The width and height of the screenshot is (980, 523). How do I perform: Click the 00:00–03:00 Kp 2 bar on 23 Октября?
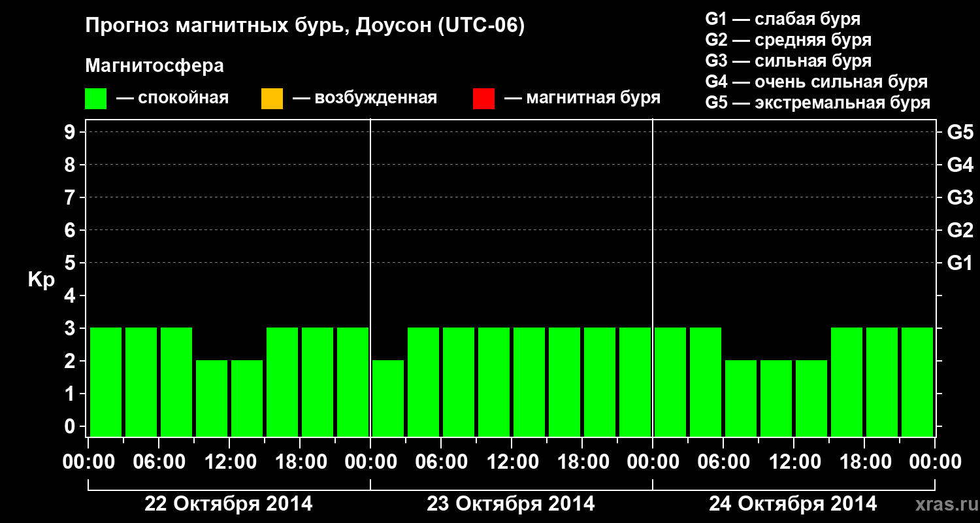tap(388, 398)
